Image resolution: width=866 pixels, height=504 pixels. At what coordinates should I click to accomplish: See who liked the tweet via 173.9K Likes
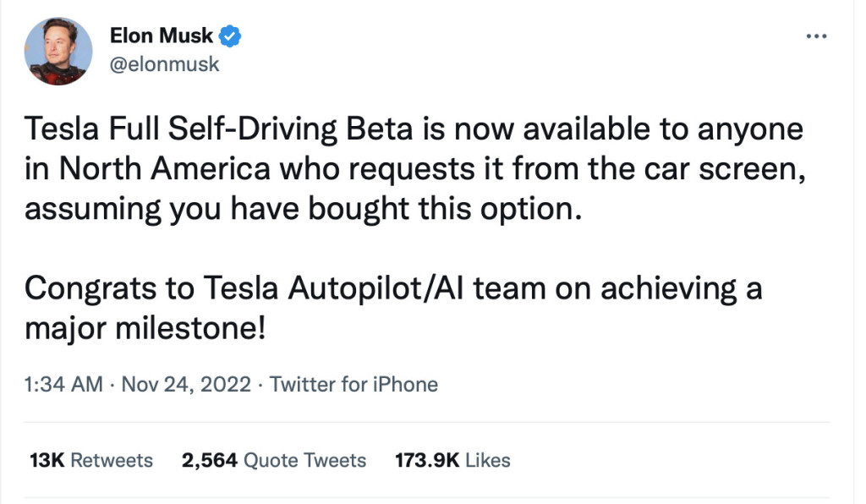point(452,460)
